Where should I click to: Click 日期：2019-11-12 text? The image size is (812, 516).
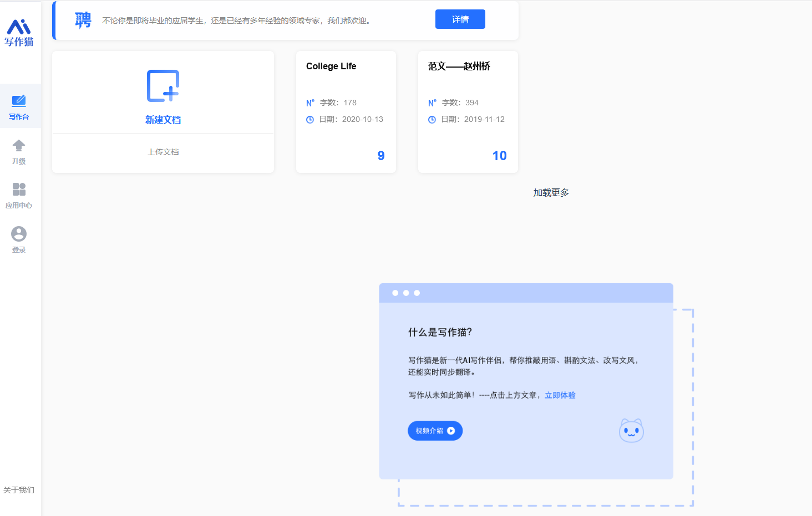pos(473,119)
